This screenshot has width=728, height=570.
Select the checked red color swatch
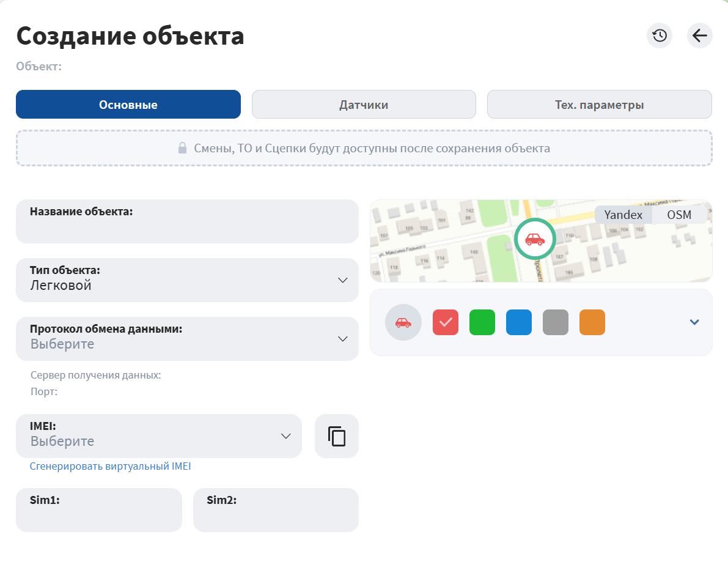coord(446,322)
